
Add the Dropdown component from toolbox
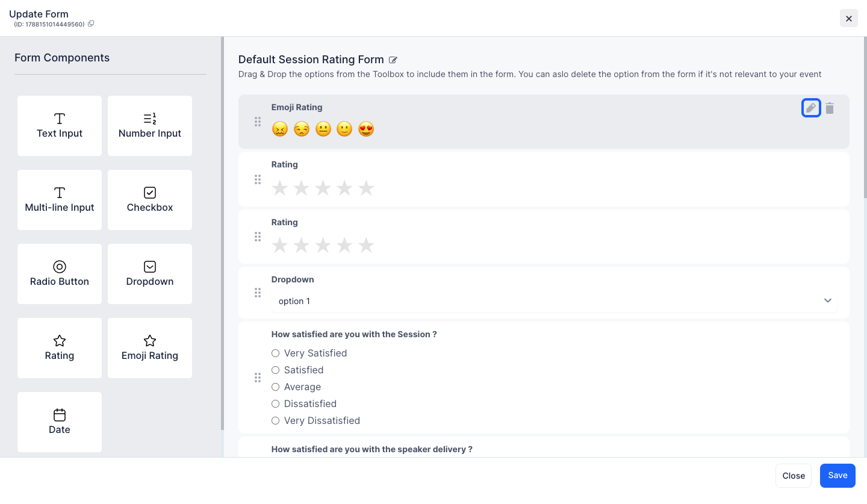click(150, 274)
